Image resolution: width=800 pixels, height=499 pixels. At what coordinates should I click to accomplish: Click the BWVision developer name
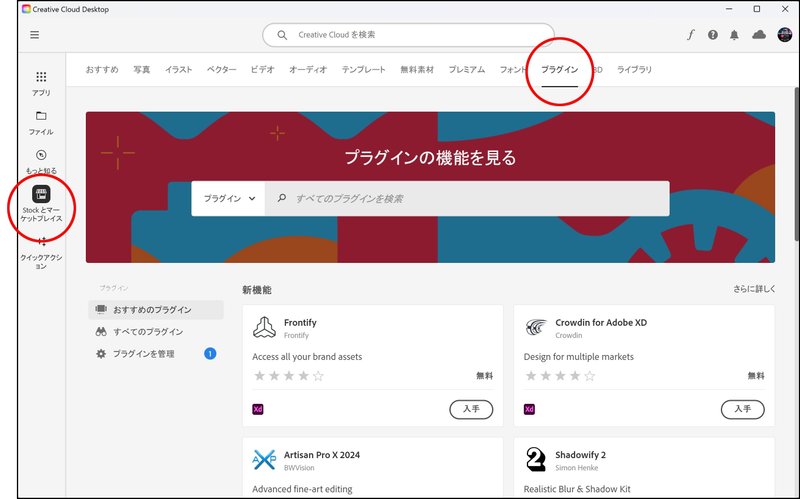(x=299, y=468)
